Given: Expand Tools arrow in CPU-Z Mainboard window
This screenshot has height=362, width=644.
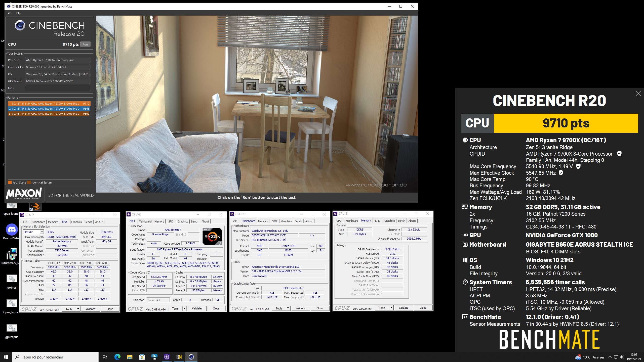Looking at the screenshot, I should [288, 308].
